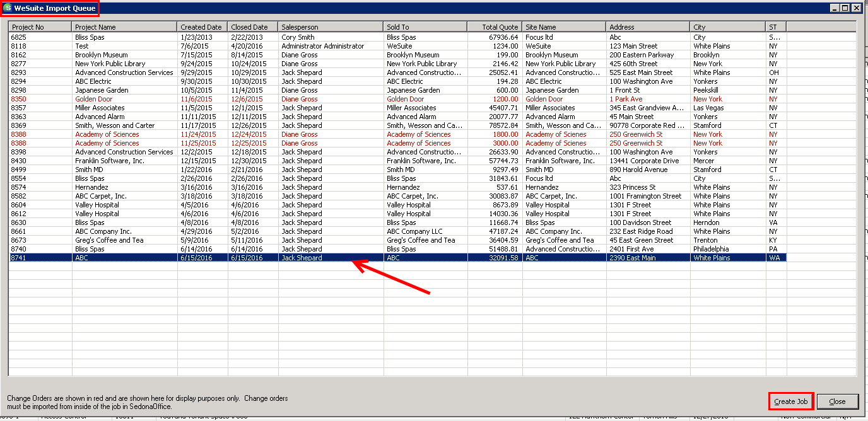The height and width of the screenshot is (421, 868).
Task: Click the ST column header
Action: click(x=777, y=27)
